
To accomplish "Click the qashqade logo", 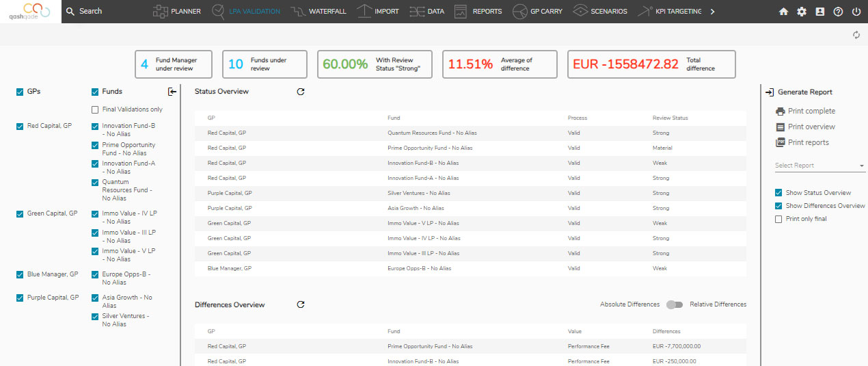I will 30,11.
